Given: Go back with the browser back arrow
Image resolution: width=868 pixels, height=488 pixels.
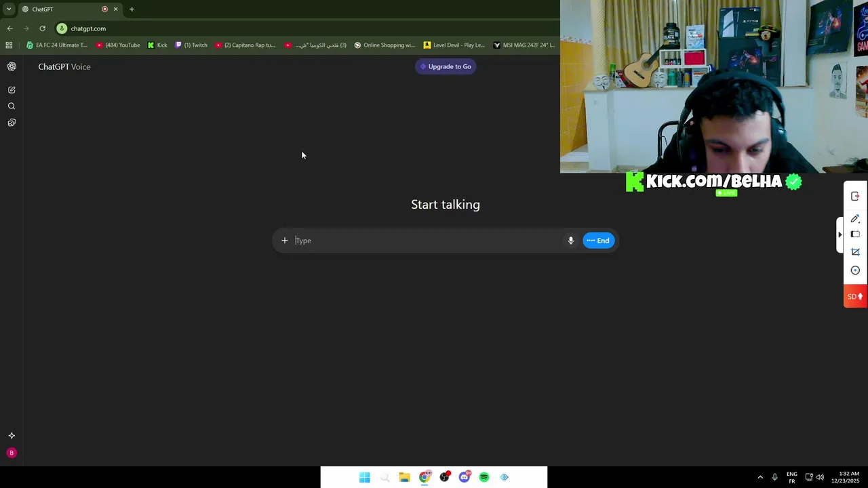Looking at the screenshot, I should pos(9,28).
